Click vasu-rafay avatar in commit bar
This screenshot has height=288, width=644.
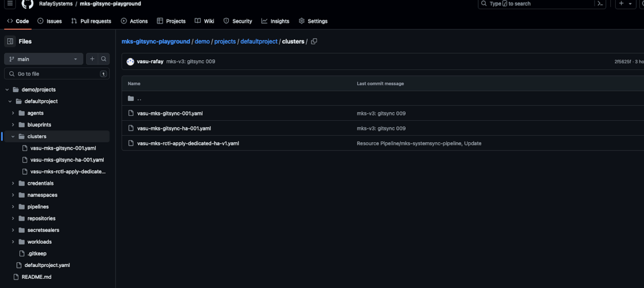[130, 61]
